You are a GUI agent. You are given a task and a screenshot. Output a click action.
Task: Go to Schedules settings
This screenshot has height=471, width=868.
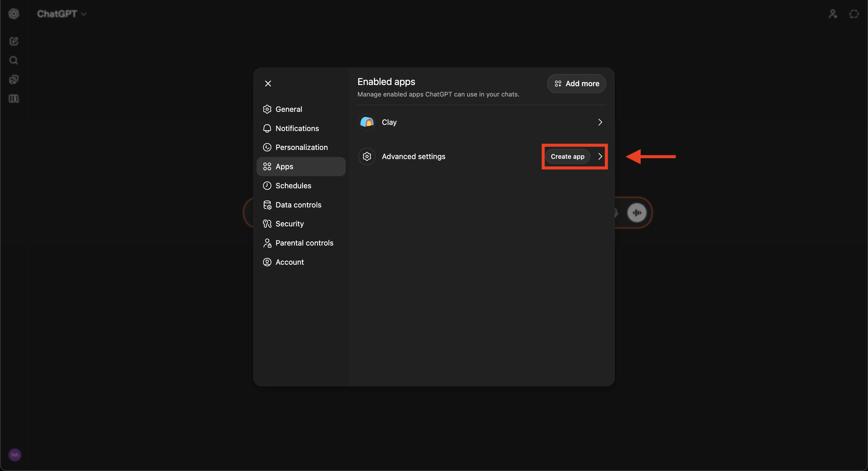(x=301, y=186)
